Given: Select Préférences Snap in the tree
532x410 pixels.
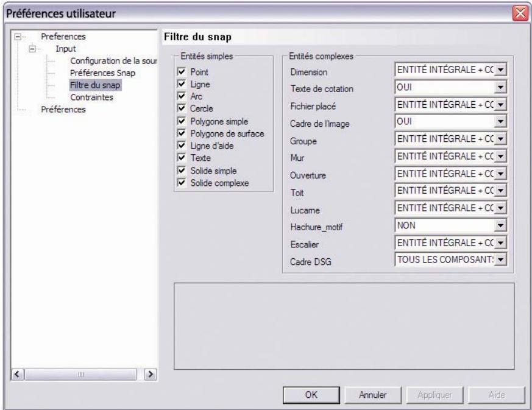Looking at the screenshot, I should (x=102, y=73).
